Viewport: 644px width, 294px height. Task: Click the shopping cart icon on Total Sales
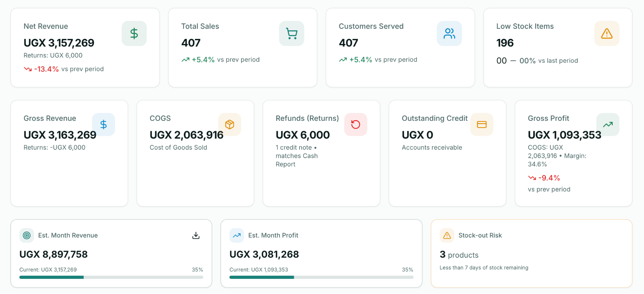pyautogui.click(x=292, y=34)
